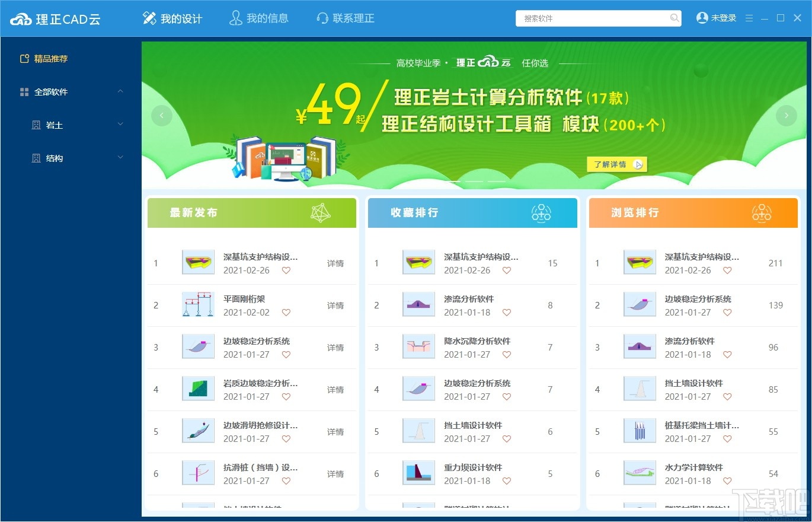The image size is (812, 522).
Task: Open 我的信息 menu item
Action: pyautogui.click(x=259, y=18)
